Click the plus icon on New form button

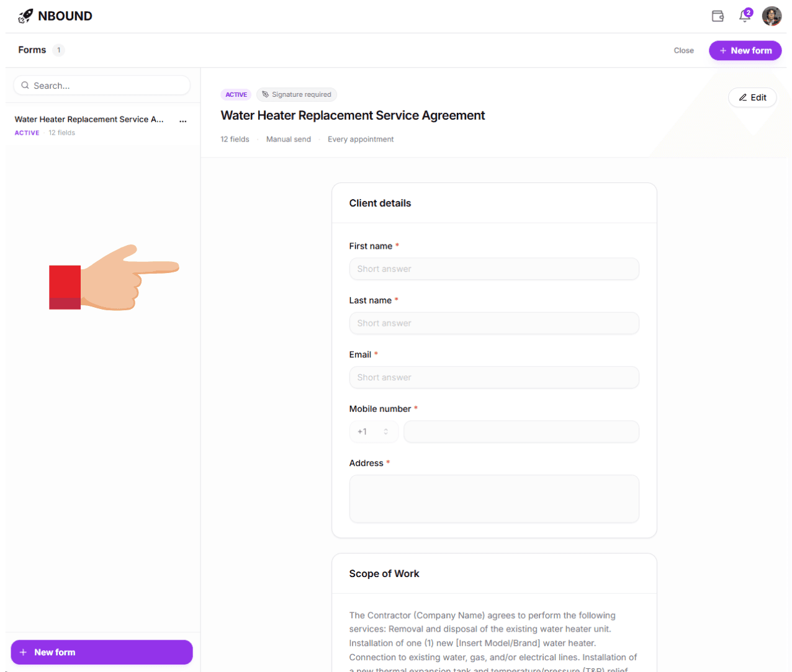(x=722, y=50)
